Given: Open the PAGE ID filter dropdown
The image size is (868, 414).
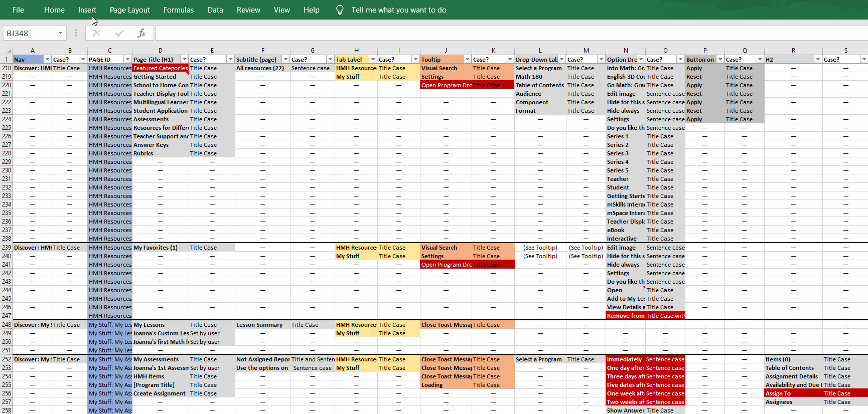Looking at the screenshot, I should coord(127,60).
